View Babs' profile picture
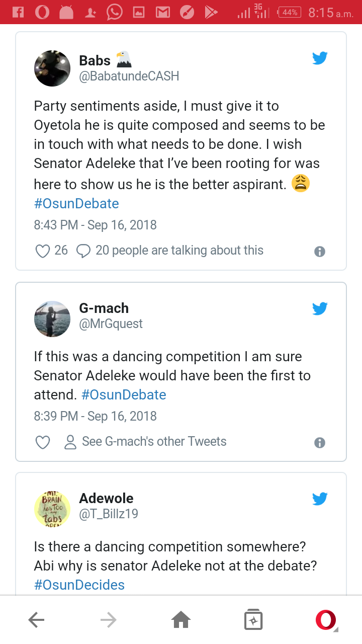The image size is (362, 644). pyautogui.click(x=52, y=68)
